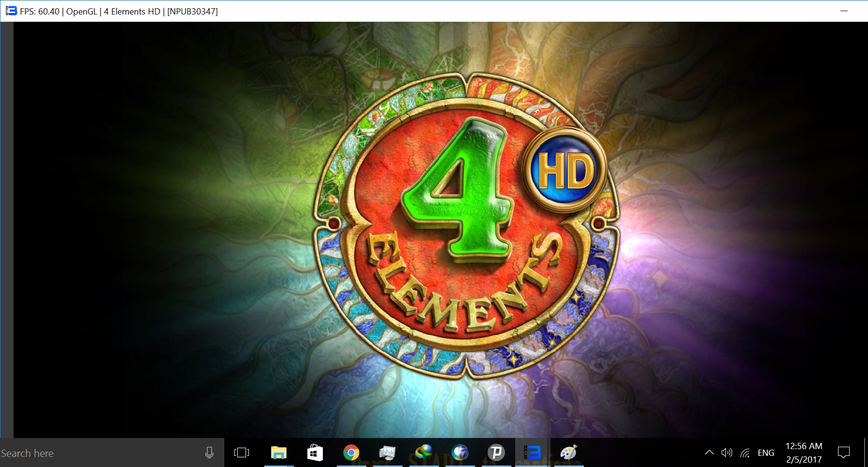Open the Psiphon P taskbar icon
The width and height of the screenshot is (868, 467).
click(x=496, y=453)
